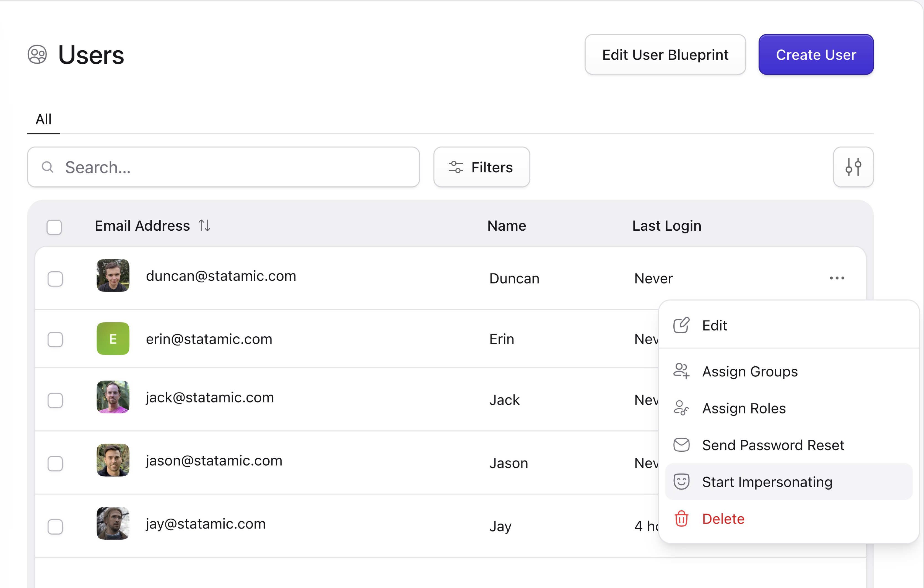
Task: Click the Users heading icon
Action: coord(37,54)
